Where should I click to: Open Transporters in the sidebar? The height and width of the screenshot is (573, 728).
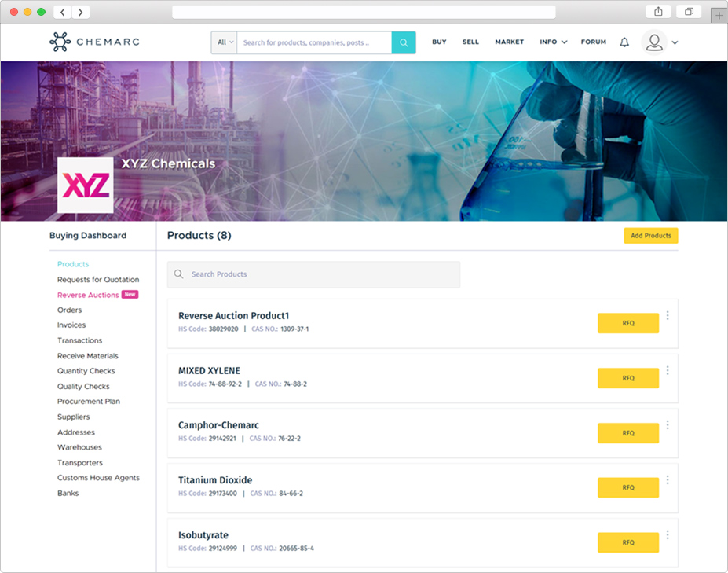coord(80,463)
